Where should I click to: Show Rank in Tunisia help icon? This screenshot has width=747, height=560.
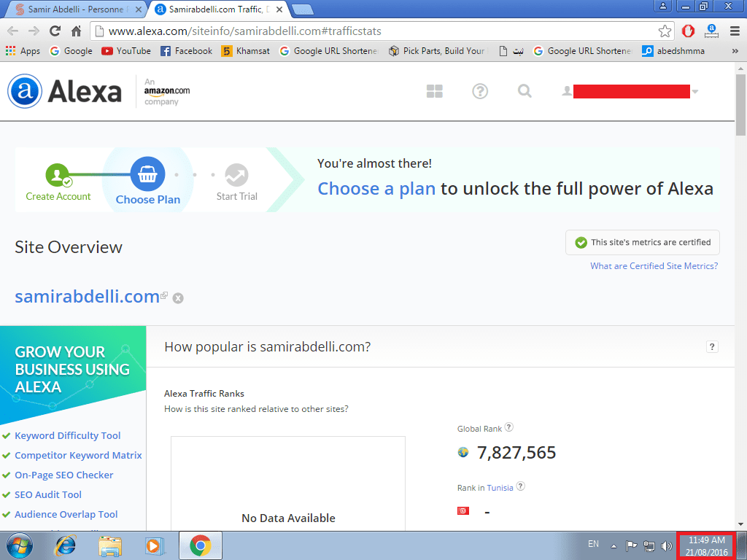click(x=521, y=486)
